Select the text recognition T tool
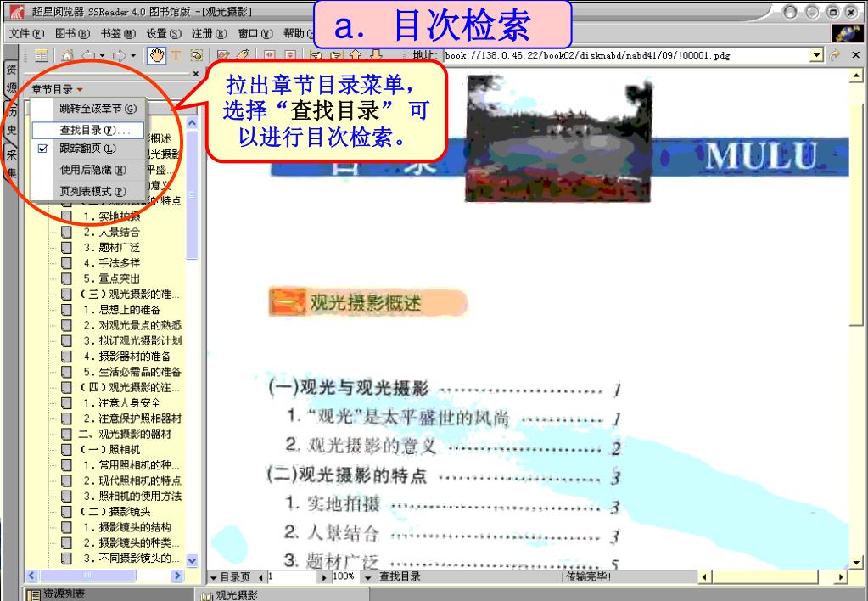868x601 pixels. (176, 55)
